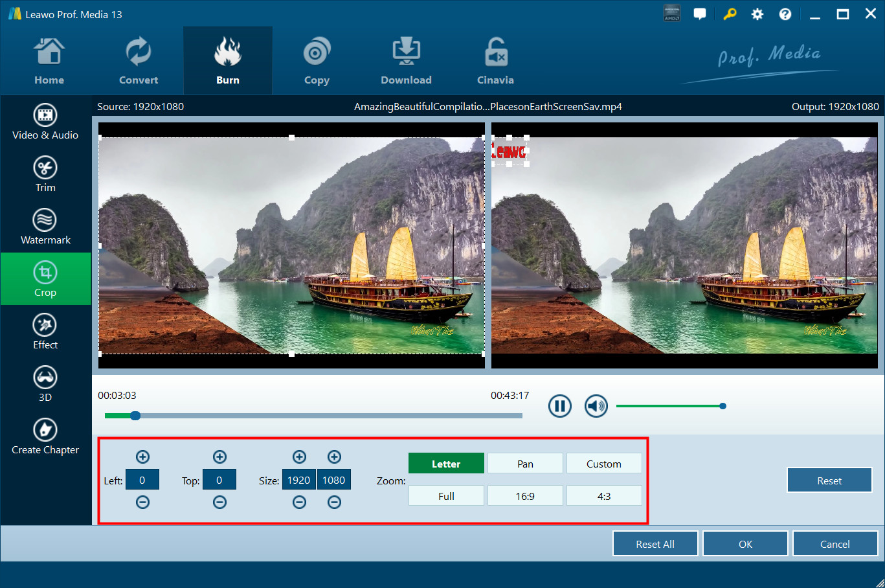Switch to the Download module tab
The width and height of the screenshot is (885, 588).
pos(406,62)
